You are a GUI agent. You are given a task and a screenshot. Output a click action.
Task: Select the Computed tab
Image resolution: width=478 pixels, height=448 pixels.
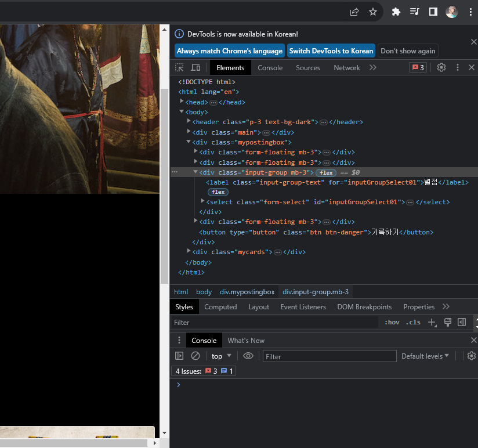(220, 307)
